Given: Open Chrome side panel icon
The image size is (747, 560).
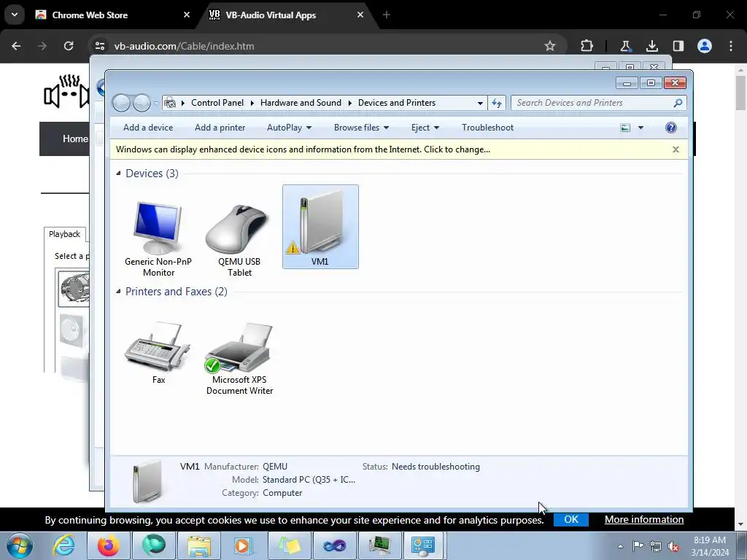Looking at the screenshot, I should click(678, 46).
